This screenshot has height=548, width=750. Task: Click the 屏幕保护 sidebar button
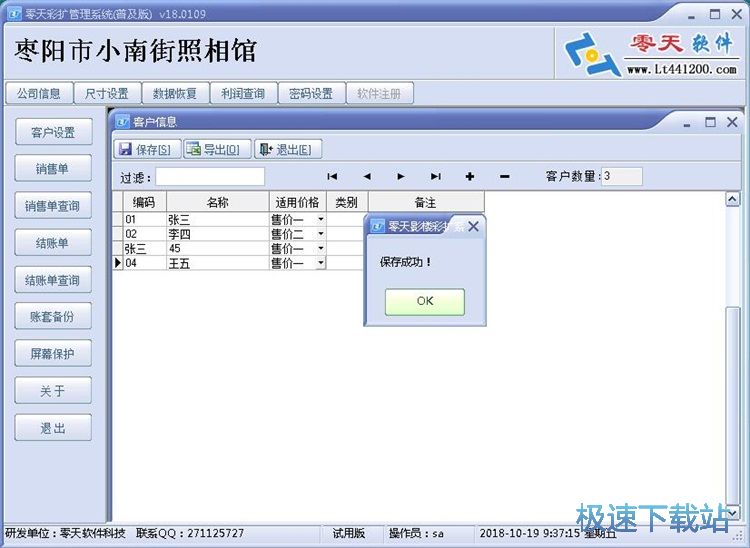53,353
